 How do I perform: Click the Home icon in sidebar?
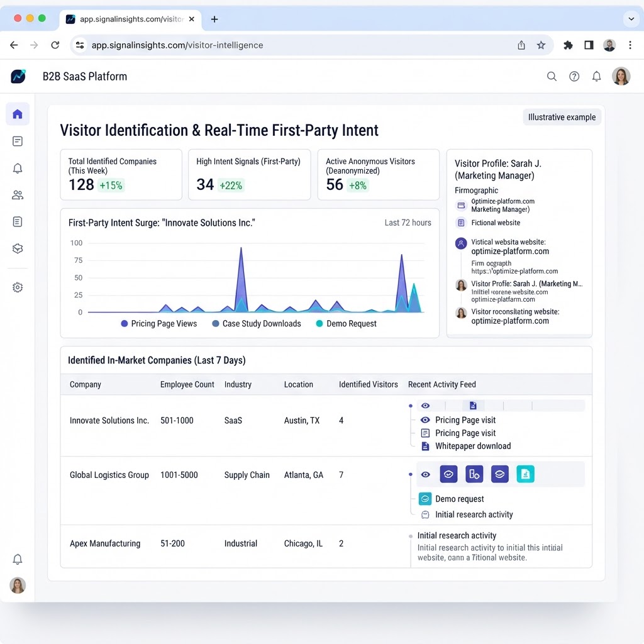tap(17, 114)
